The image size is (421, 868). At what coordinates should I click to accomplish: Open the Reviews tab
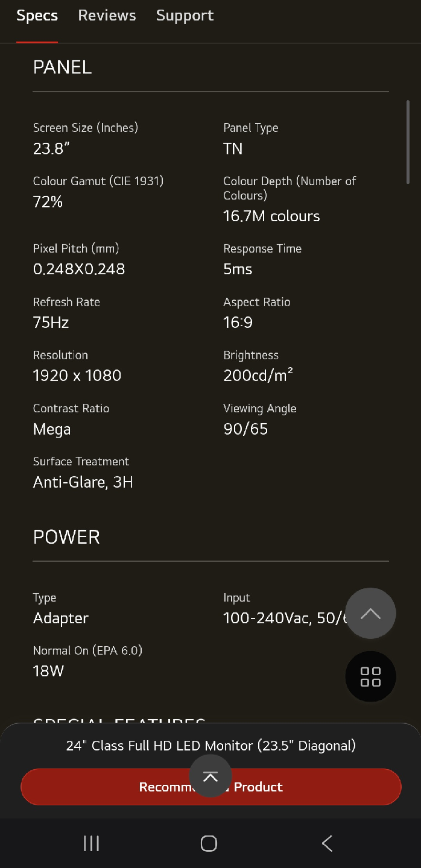pyautogui.click(x=107, y=16)
